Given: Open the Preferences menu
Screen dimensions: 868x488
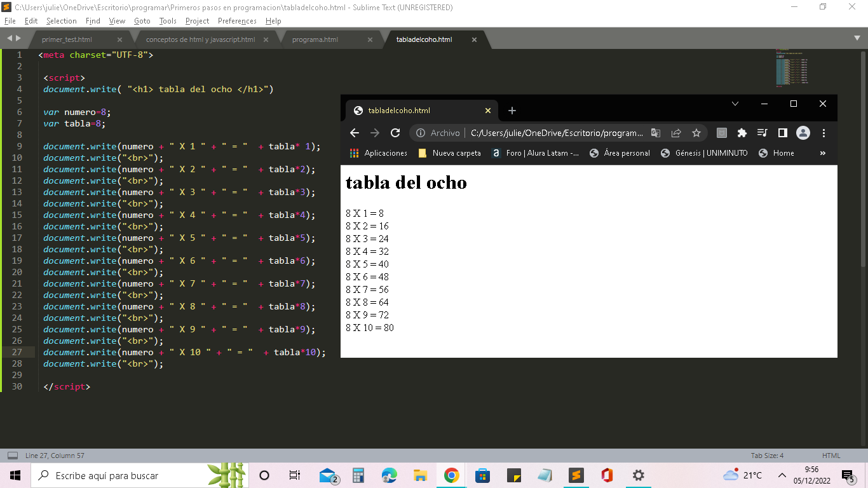Looking at the screenshot, I should (x=237, y=21).
